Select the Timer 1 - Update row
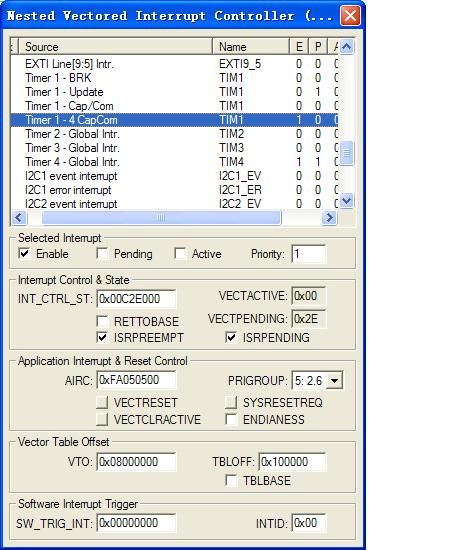 click(174, 92)
